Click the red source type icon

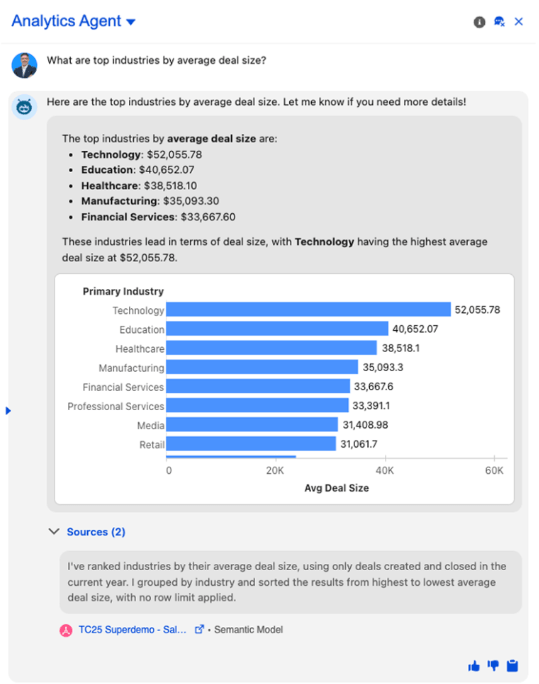[66, 630]
